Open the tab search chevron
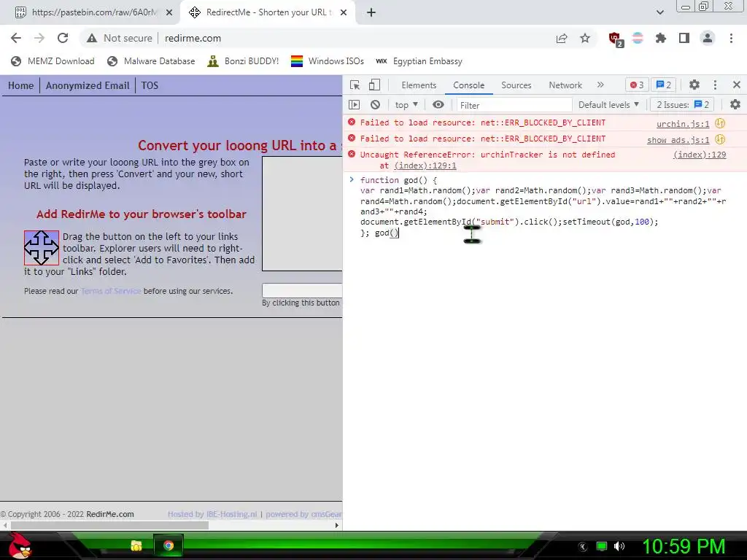The height and width of the screenshot is (560, 747). click(659, 12)
